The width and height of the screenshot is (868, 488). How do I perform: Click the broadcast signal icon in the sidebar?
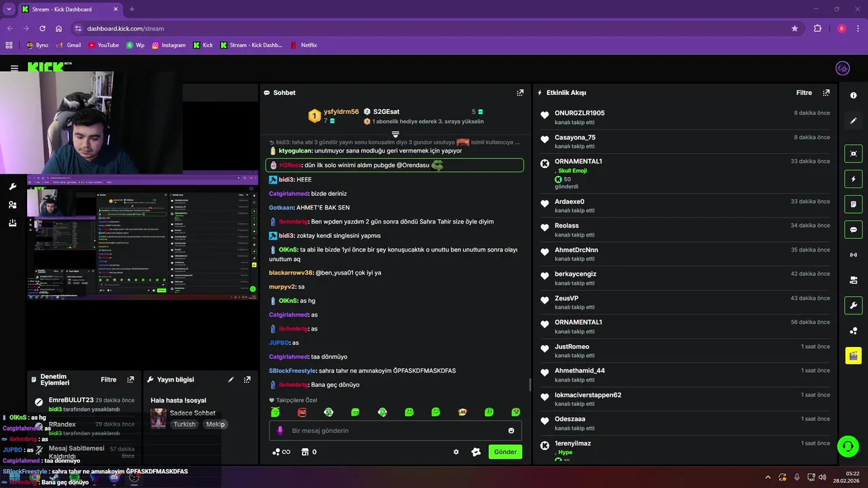(x=853, y=255)
